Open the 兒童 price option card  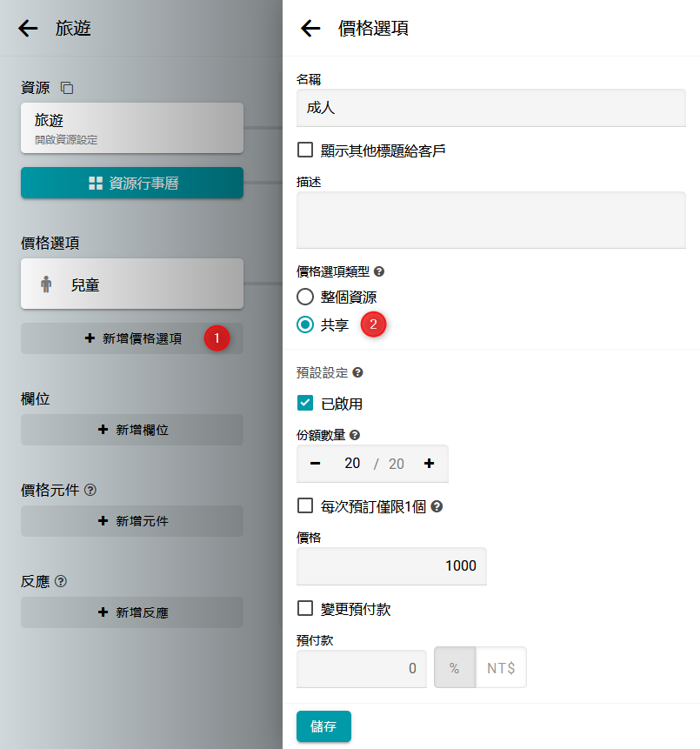click(132, 284)
